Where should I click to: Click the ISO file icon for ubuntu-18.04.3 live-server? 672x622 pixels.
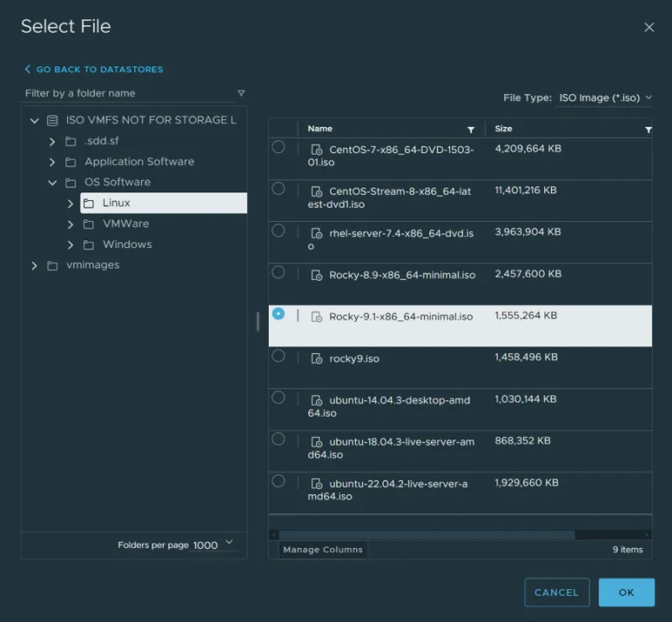[x=317, y=442]
